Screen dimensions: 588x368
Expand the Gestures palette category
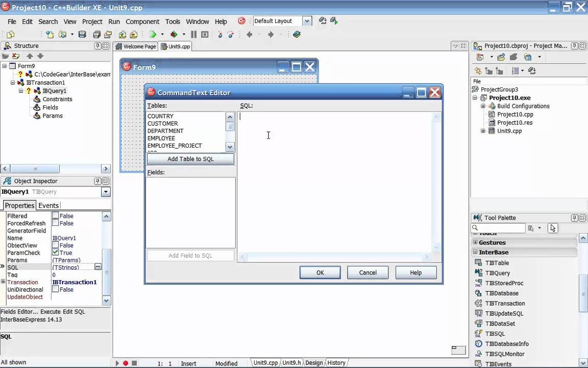[475, 243]
